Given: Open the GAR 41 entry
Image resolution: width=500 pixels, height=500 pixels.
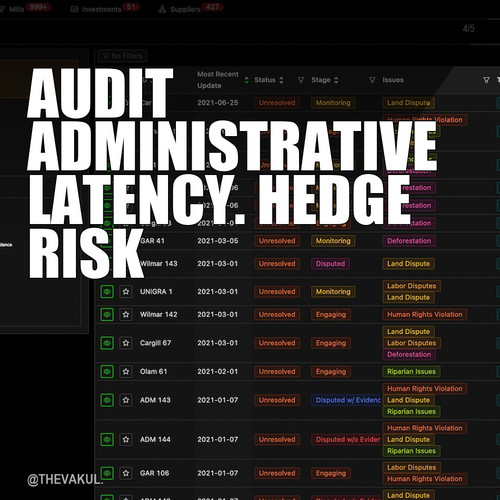Looking at the screenshot, I should click(152, 241).
